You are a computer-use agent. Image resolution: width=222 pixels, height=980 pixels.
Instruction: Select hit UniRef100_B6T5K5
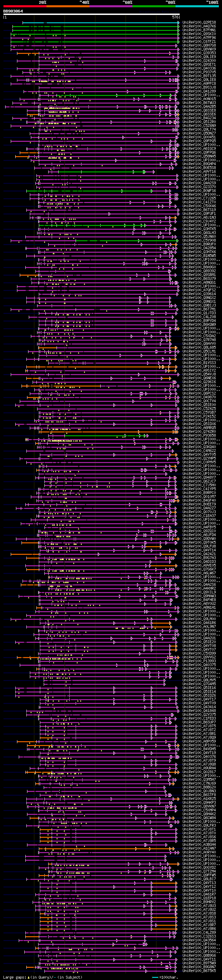click(x=199, y=970)
